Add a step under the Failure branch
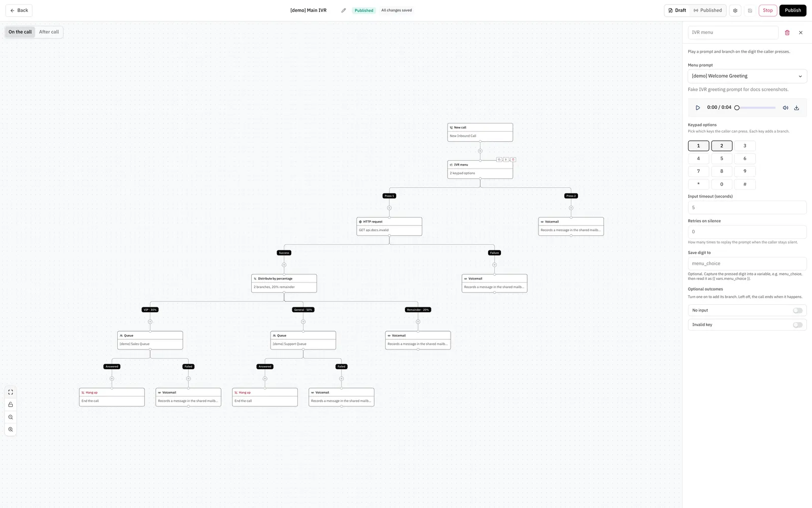 coord(494,265)
